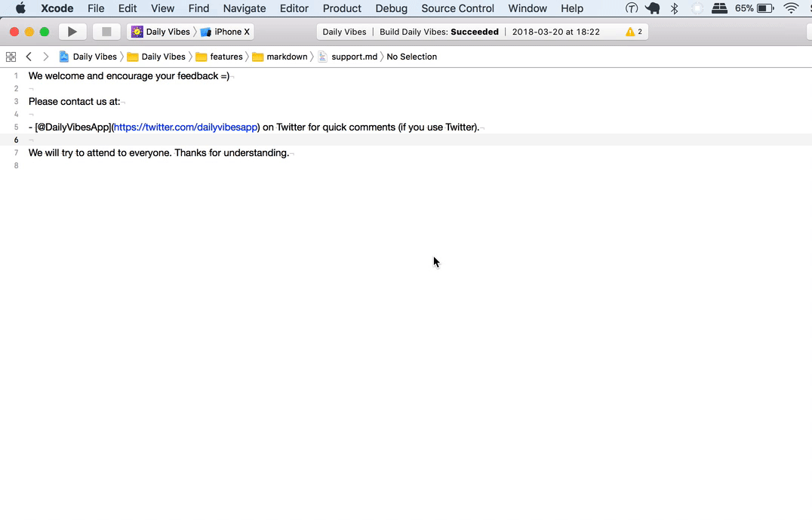
Task: Open the Edit menu
Action: (128, 8)
